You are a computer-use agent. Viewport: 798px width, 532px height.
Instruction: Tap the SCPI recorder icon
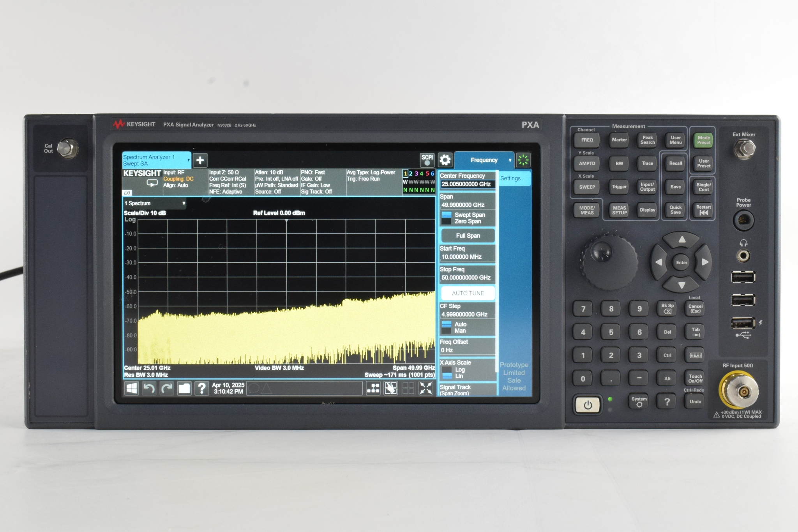coord(427,160)
